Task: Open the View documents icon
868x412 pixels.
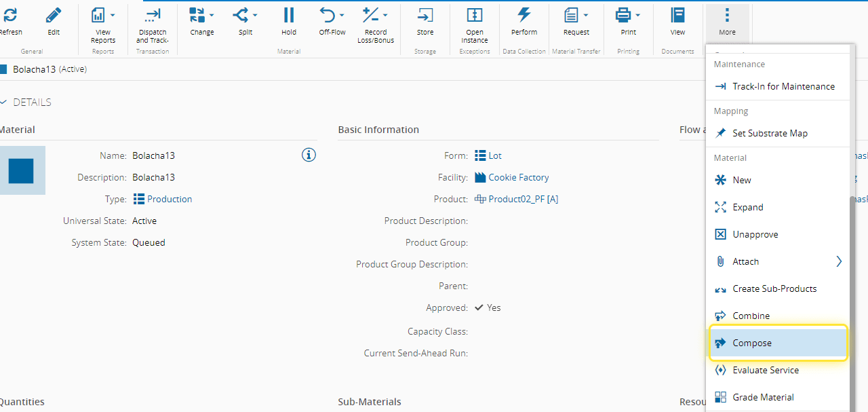Action: click(677, 16)
